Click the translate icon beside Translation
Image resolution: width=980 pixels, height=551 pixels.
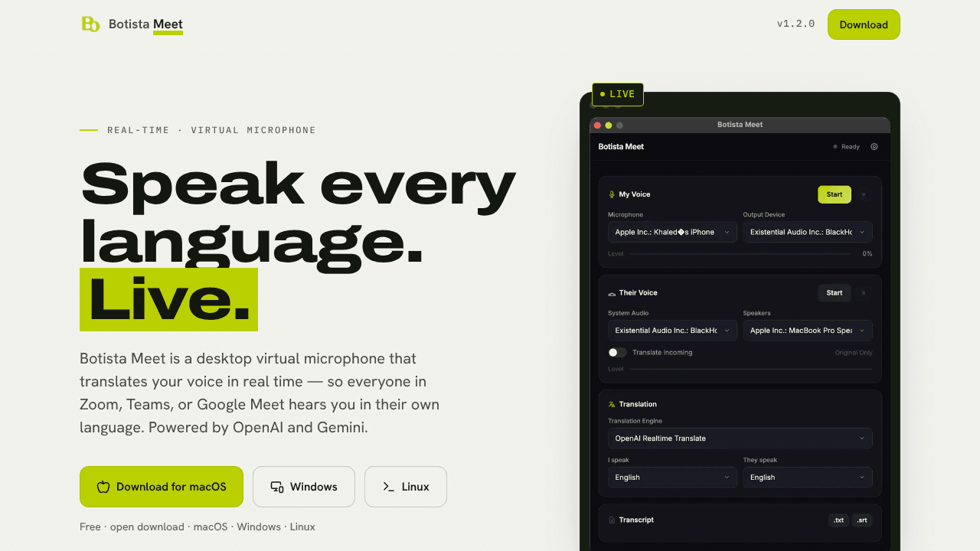(x=612, y=404)
